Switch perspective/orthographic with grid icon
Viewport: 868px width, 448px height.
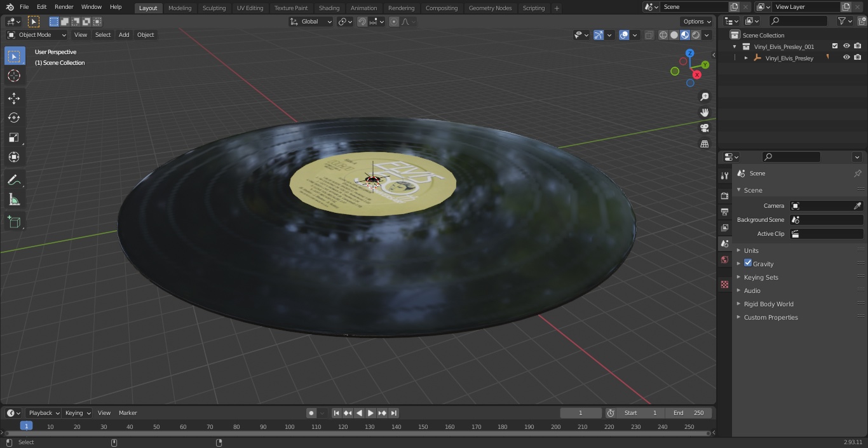coord(704,144)
